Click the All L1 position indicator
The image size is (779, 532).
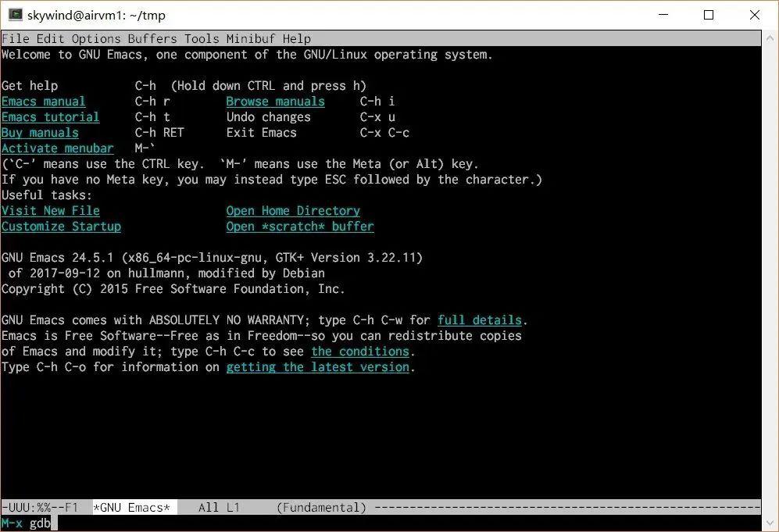point(219,508)
